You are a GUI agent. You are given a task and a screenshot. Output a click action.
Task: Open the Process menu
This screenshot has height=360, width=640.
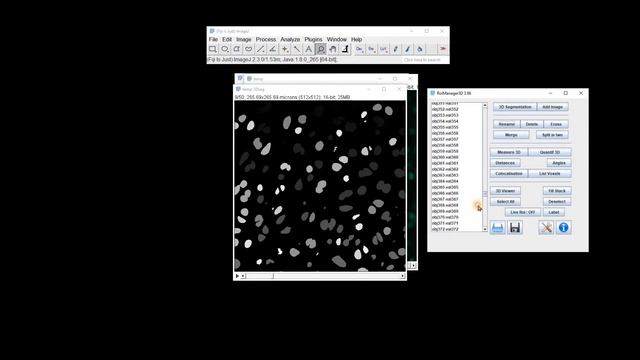point(266,39)
